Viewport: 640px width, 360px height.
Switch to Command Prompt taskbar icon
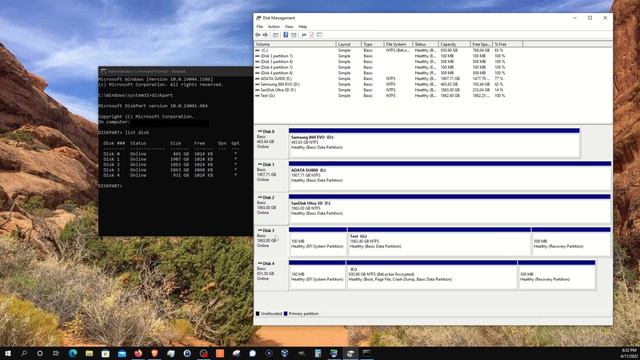tap(367, 353)
